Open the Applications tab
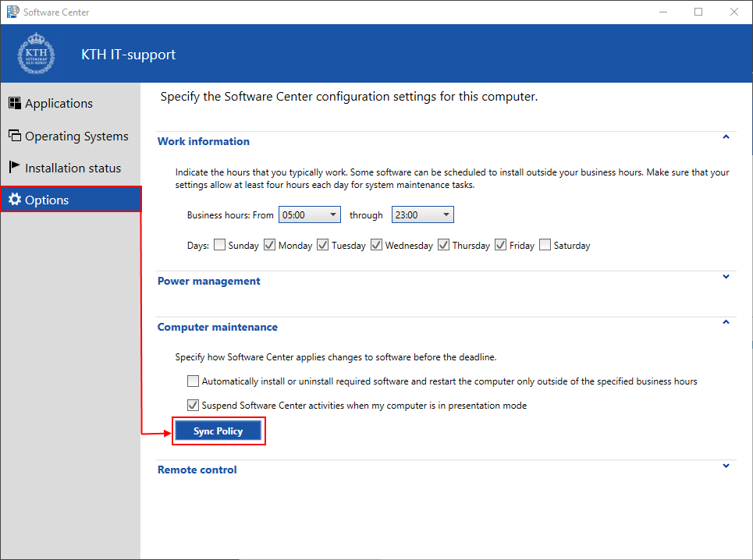 pos(59,103)
